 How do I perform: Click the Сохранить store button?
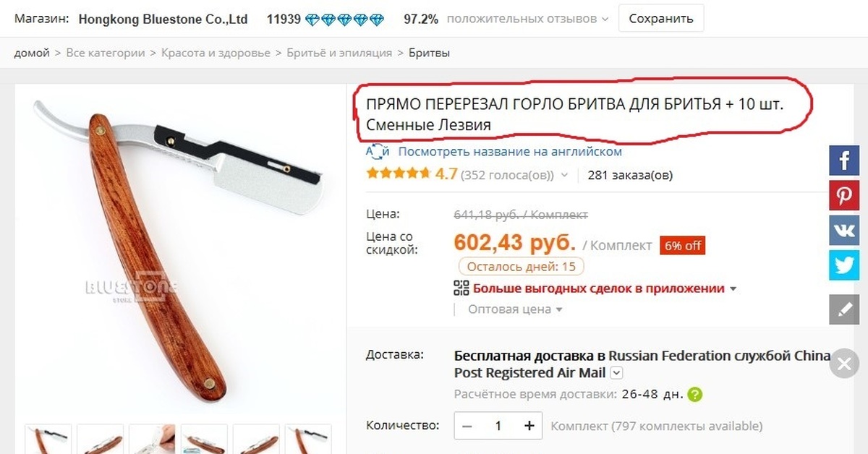point(661,19)
